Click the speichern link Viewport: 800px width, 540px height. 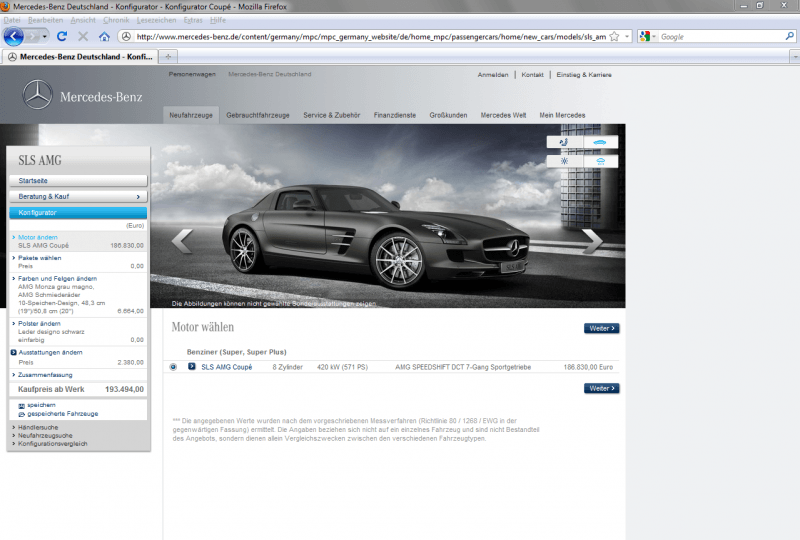point(41,405)
